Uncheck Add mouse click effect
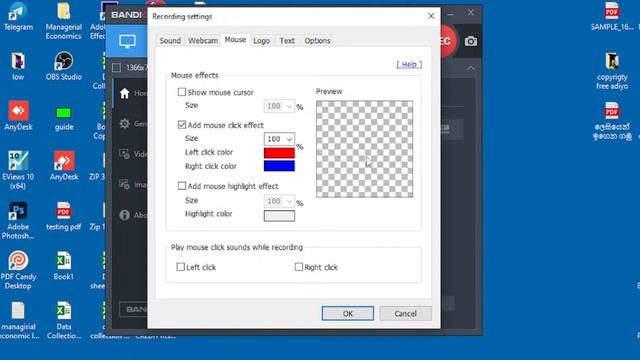Viewport: 640px width, 360px height. coord(182,124)
